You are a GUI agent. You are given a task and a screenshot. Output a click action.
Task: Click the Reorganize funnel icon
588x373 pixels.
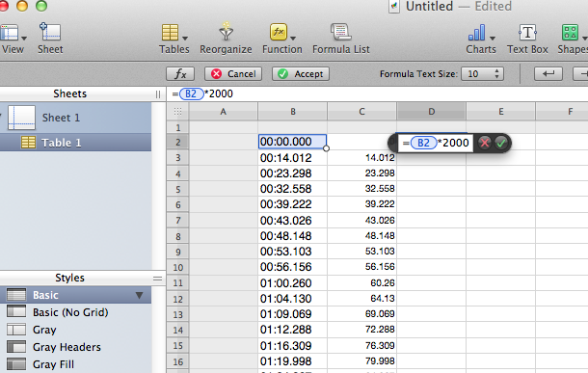pyautogui.click(x=226, y=32)
